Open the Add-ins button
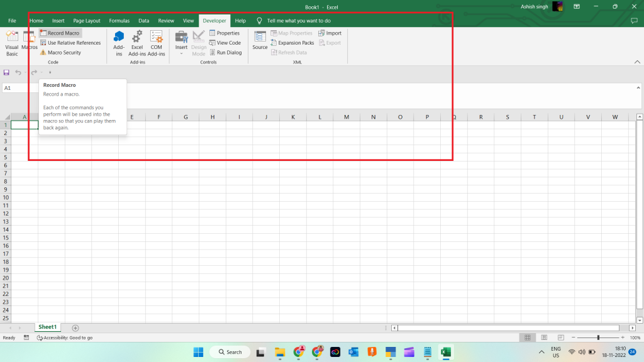The image size is (644, 362). (x=119, y=43)
